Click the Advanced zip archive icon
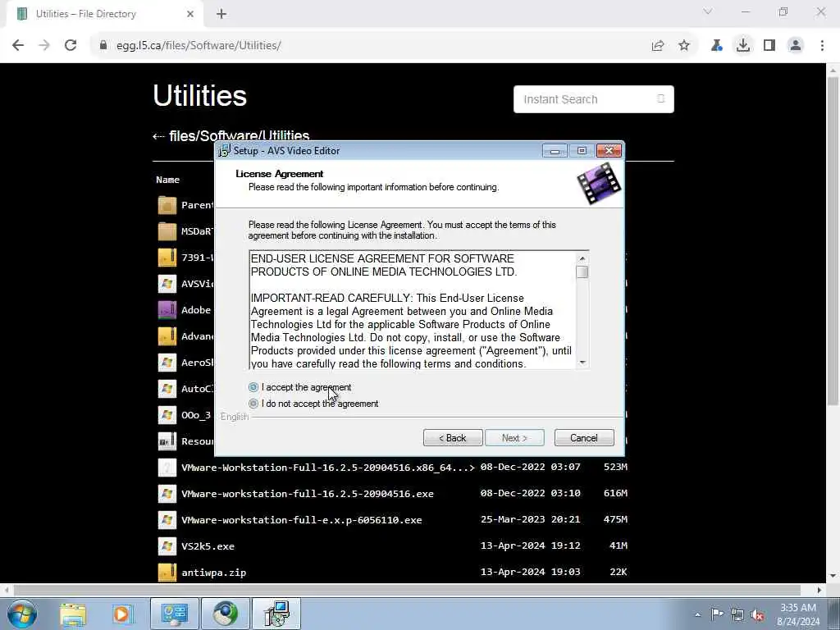 click(x=167, y=336)
